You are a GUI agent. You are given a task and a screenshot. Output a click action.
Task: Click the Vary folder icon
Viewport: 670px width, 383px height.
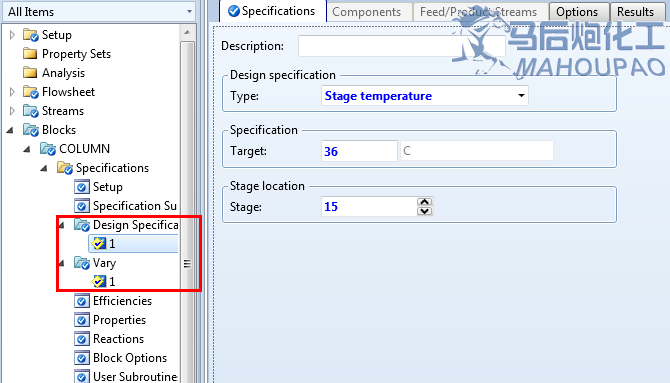click(82, 262)
